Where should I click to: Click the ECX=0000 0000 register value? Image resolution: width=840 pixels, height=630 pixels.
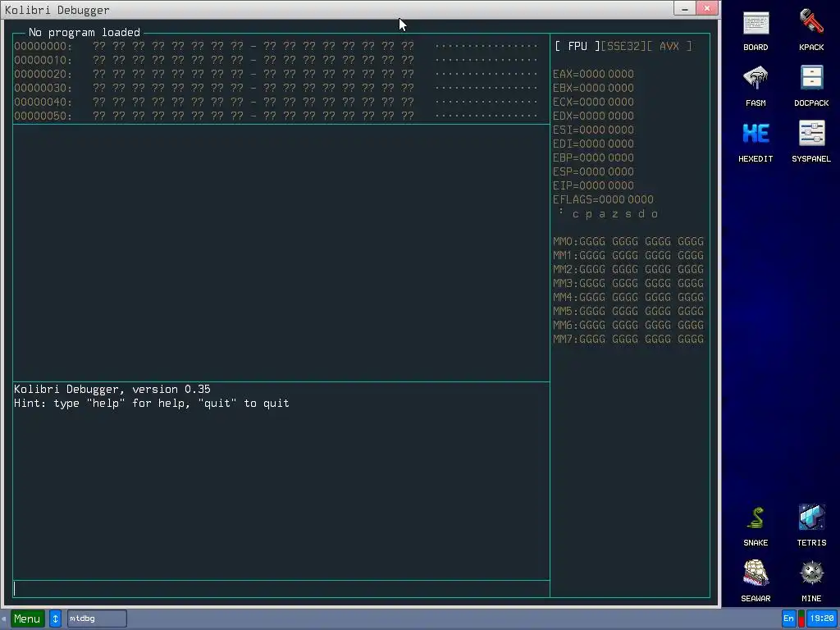point(593,102)
